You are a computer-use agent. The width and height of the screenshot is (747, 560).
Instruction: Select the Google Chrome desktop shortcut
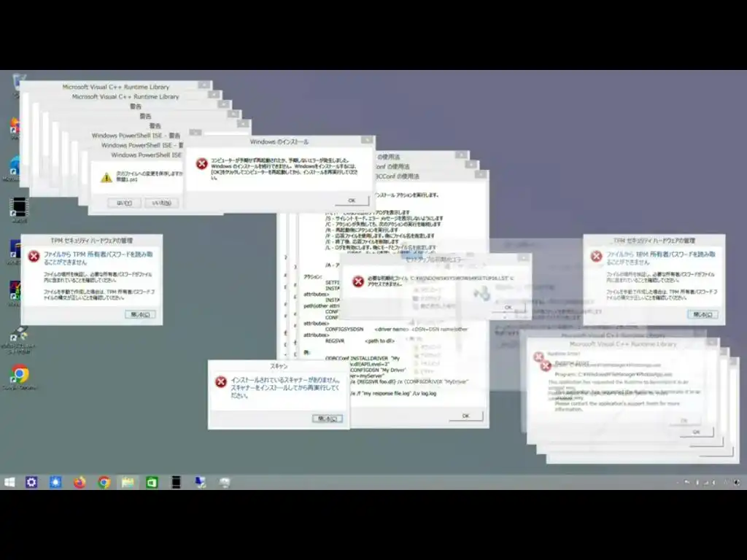click(x=19, y=377)
